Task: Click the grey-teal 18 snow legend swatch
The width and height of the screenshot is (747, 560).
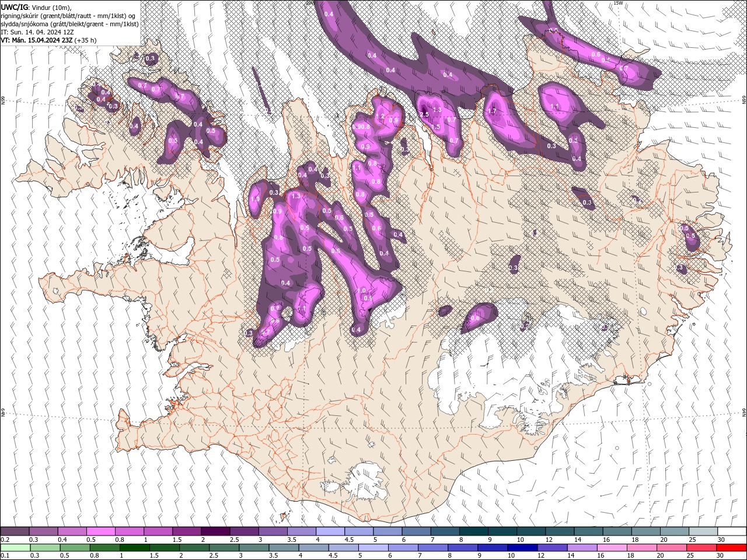Action: click(645, 531)
